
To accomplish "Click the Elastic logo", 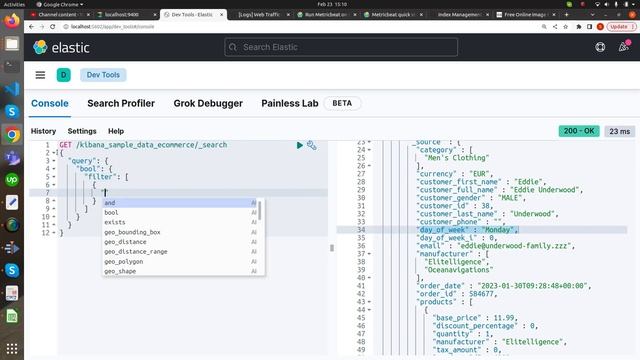I will (x=61, y=47).
